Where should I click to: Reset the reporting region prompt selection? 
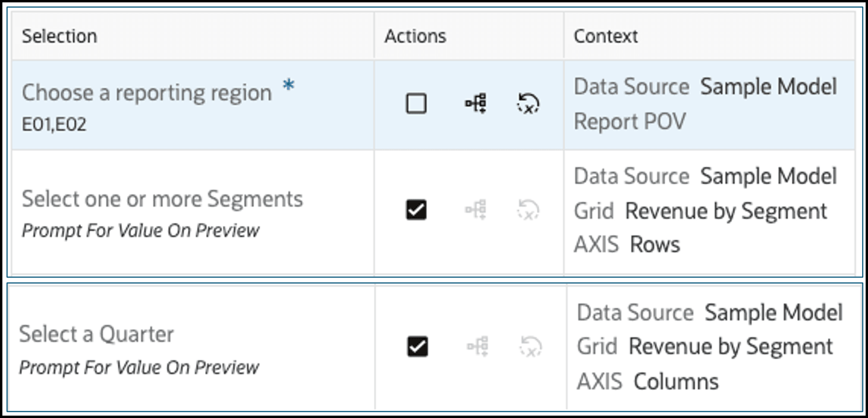click(x=527, y=104)
